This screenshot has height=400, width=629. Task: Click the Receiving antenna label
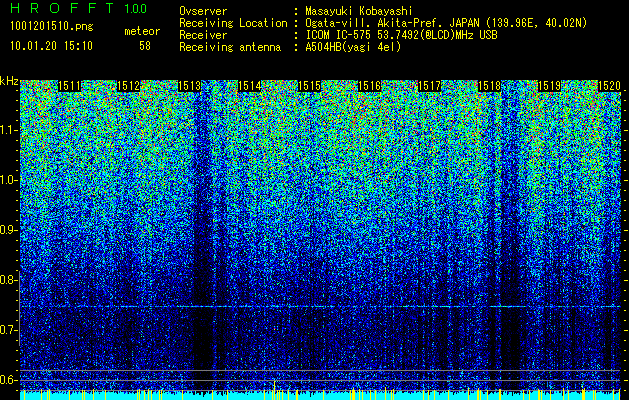tap(230, 47)
